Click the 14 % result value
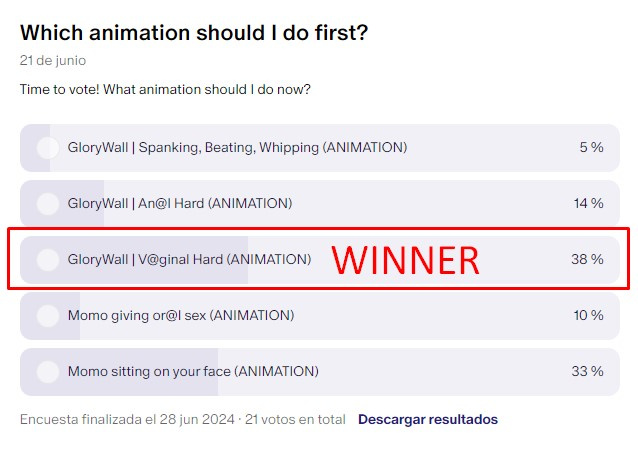The image size is (638, 449). coord(588,203)
